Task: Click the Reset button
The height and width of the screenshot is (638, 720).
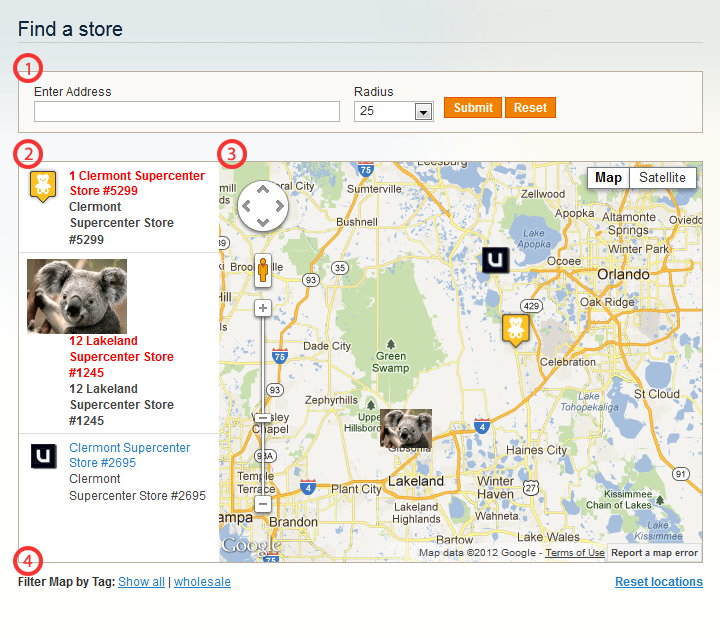Action: [x=530, y=107]
